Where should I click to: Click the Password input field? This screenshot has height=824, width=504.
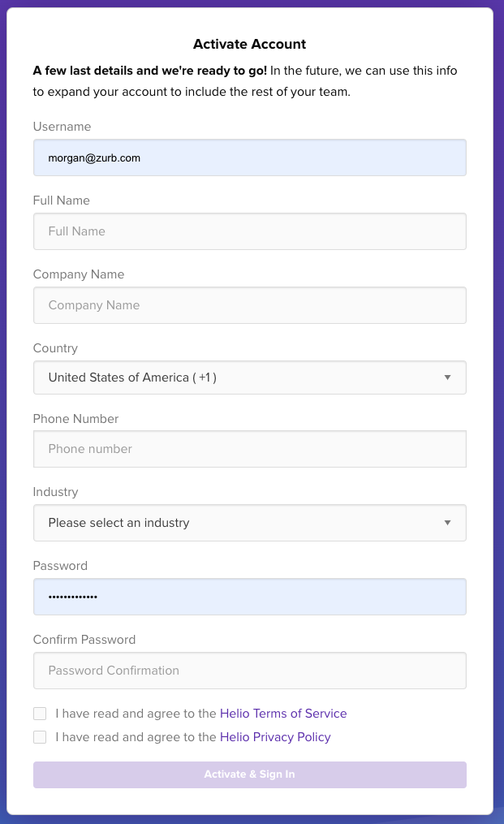249,597
